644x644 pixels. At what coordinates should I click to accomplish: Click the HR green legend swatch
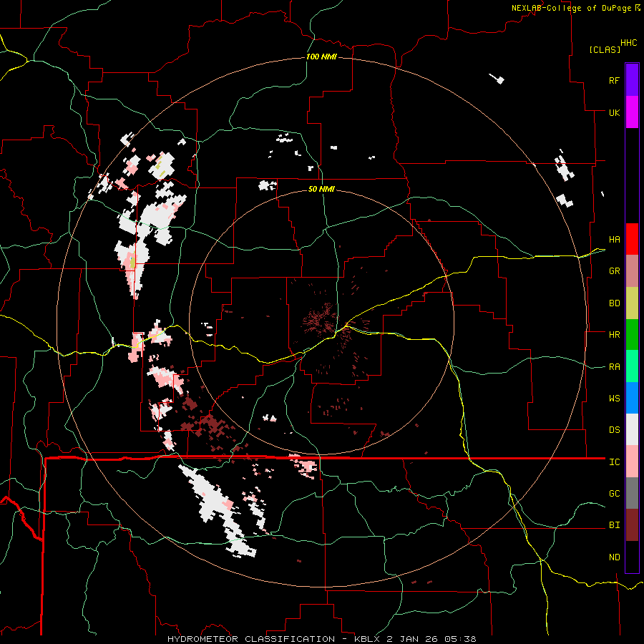pos(632,335)
